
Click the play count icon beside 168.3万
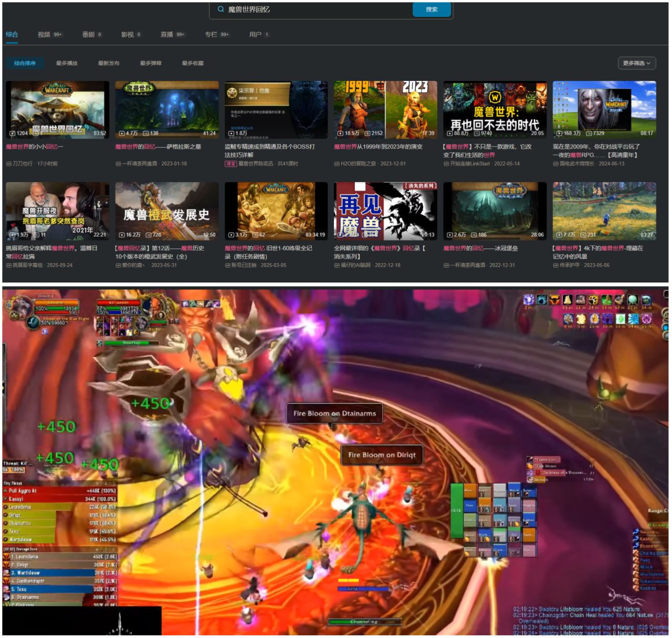559,133
